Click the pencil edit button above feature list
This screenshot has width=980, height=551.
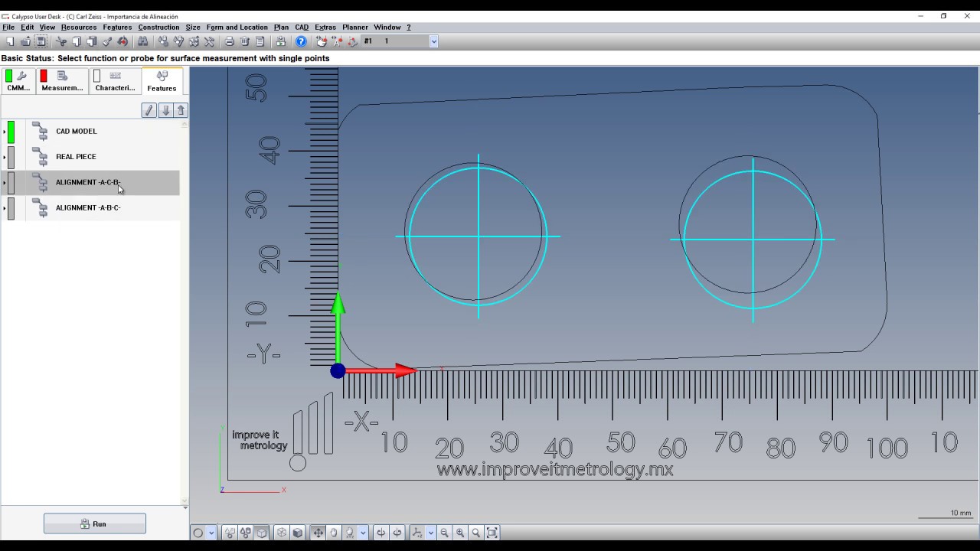point(149,110)
